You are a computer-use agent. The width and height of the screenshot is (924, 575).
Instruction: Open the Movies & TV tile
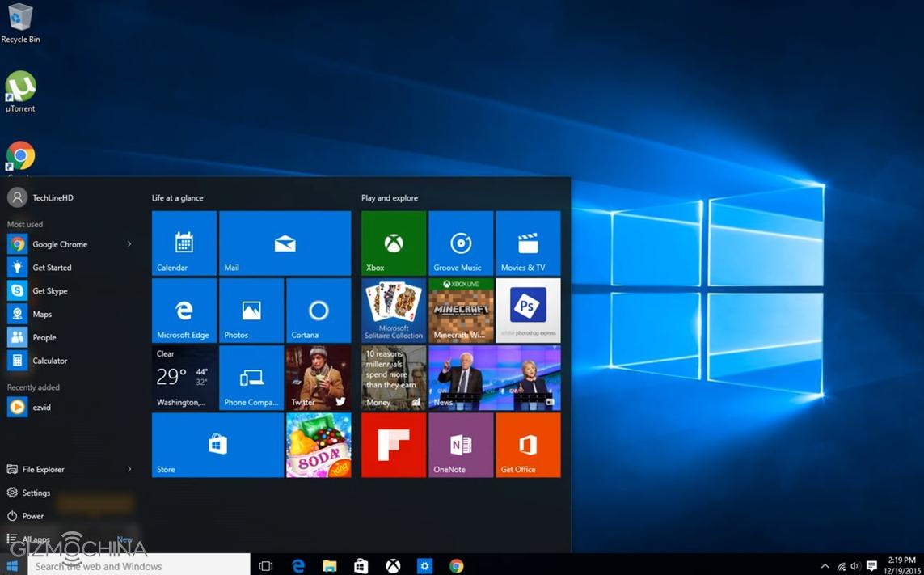(x=528, y=243)
